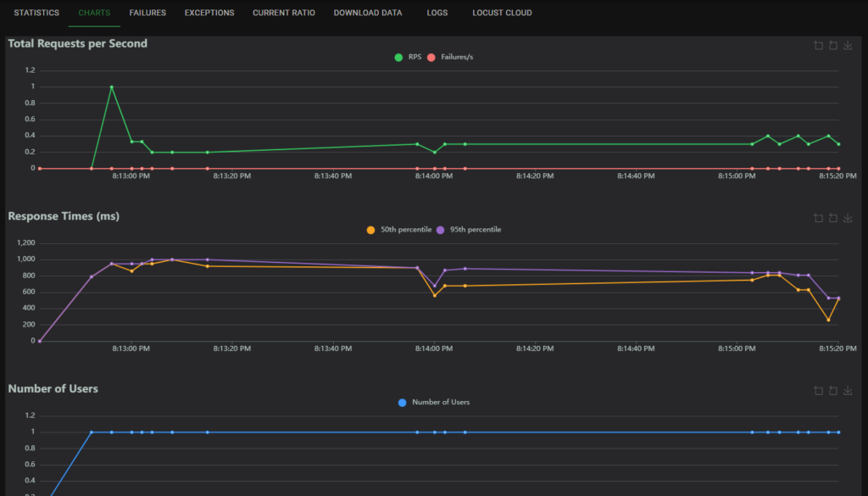
Task: Switch to the Statistics tab
Action: click(36, 14)
